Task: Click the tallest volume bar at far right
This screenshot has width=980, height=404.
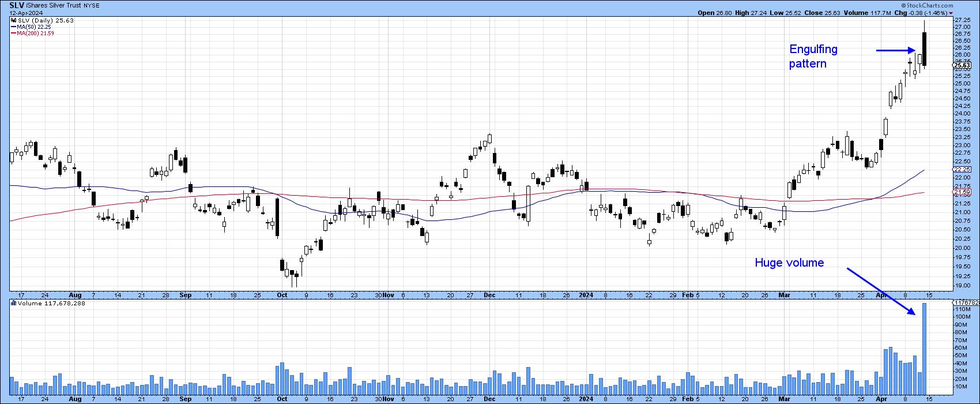Action: [924, 348]
